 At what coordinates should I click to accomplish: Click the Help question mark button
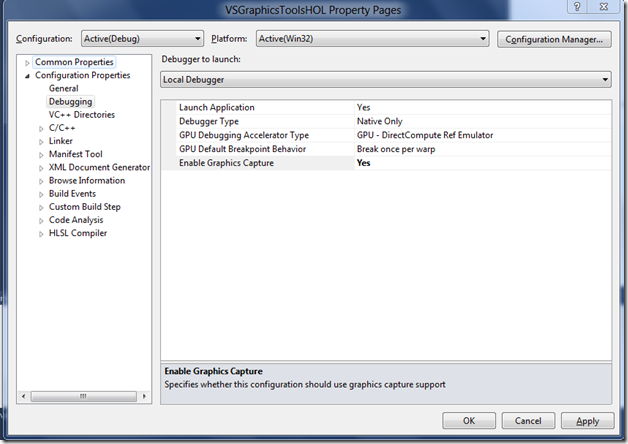pyautogui.click(x=577, y=6)
